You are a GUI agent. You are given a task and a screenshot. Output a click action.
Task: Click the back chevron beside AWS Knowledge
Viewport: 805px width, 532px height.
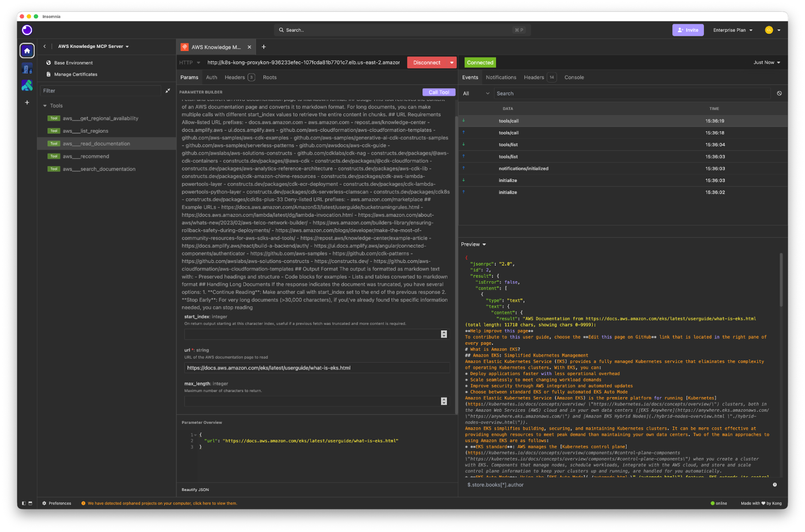(x=44, y=46)
